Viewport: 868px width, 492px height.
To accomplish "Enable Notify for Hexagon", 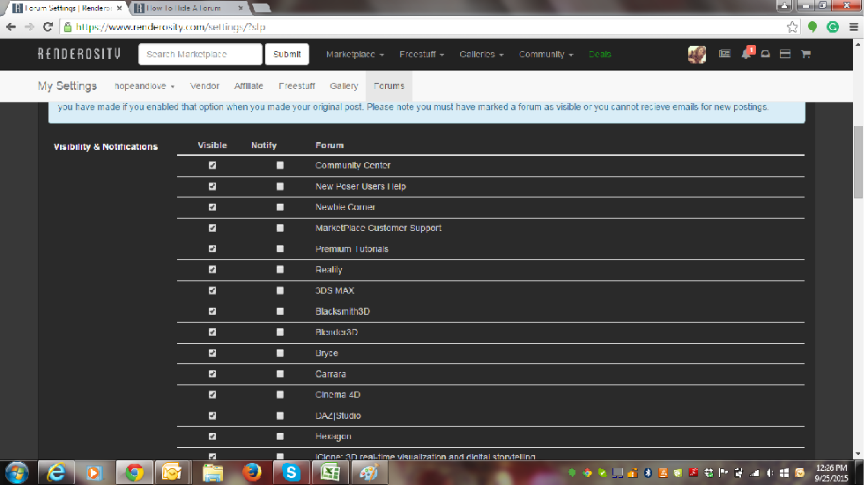I will tap(281, 438).
